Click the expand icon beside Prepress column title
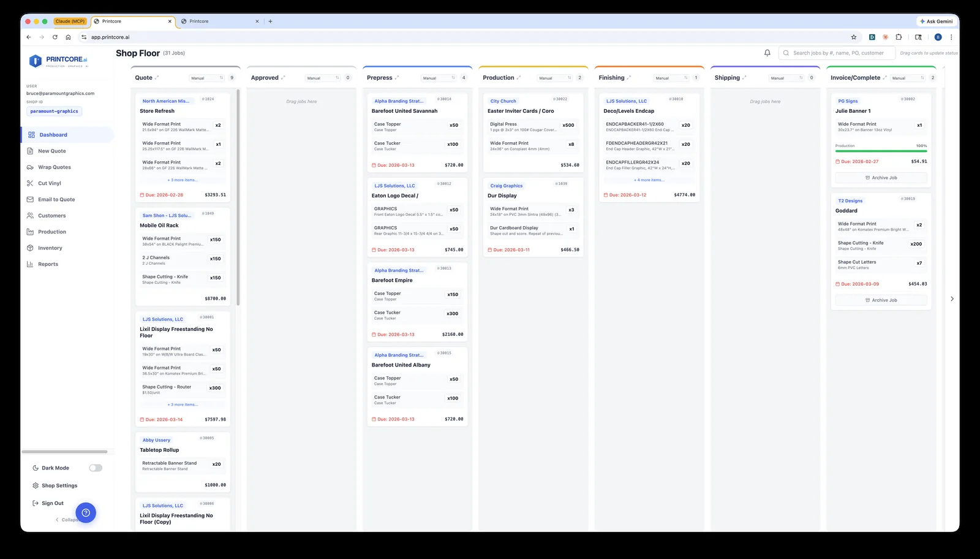This screenshot has height=559, width=980. tap(397, 78)
